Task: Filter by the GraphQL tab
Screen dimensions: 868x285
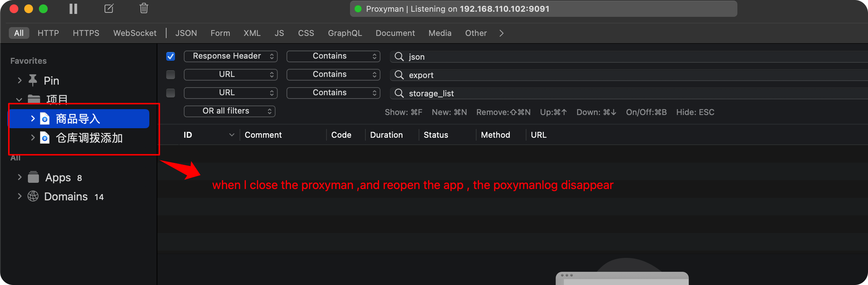Action: click(345, 33)
